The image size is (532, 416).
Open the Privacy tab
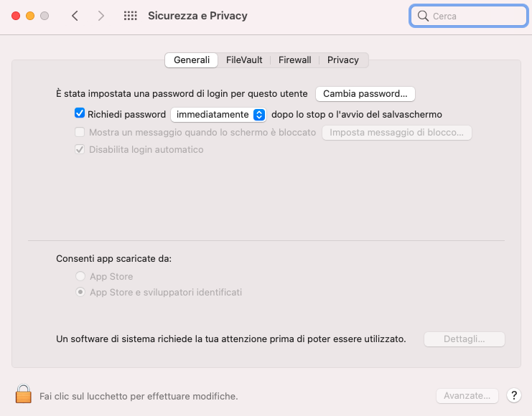(x=342, y=60)
